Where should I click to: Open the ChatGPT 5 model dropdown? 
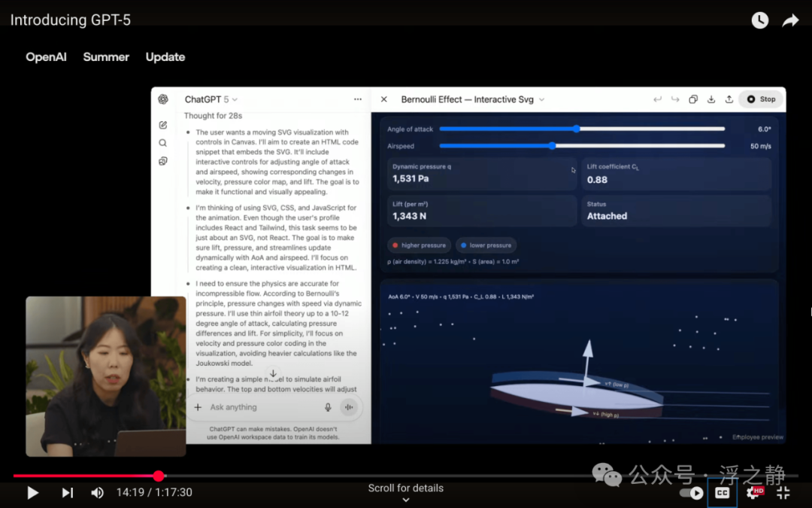(x=211, y=99)
